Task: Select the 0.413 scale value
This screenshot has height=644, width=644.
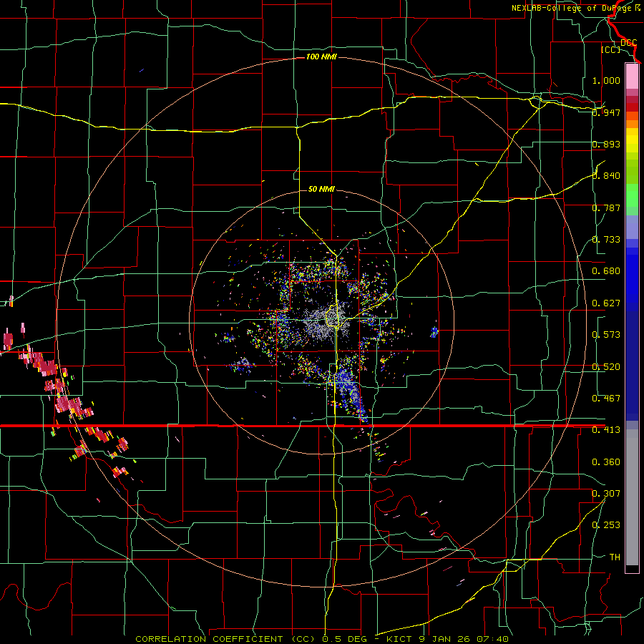Action: (x=606, y=430)
